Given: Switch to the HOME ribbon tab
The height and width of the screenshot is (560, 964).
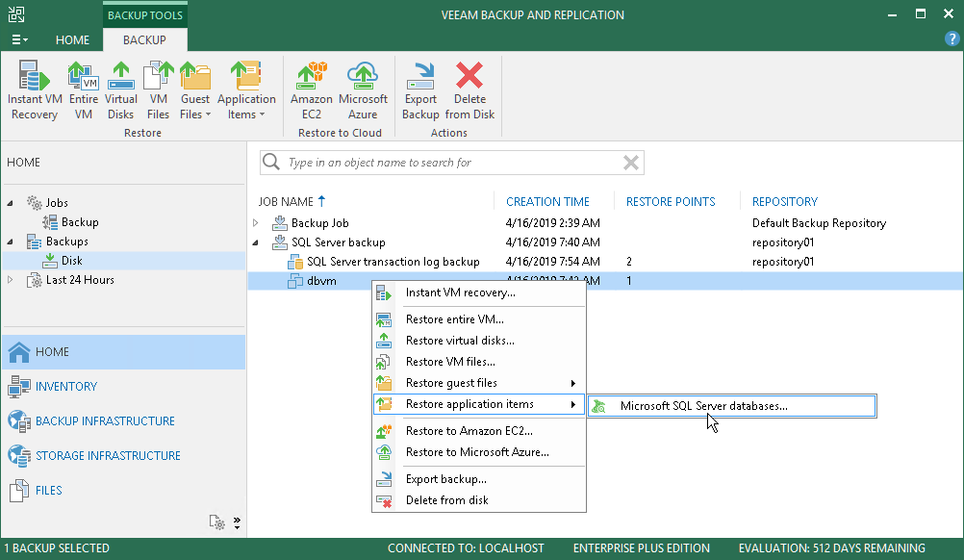Looking at the screenshot, I should (x=72, y=40).
